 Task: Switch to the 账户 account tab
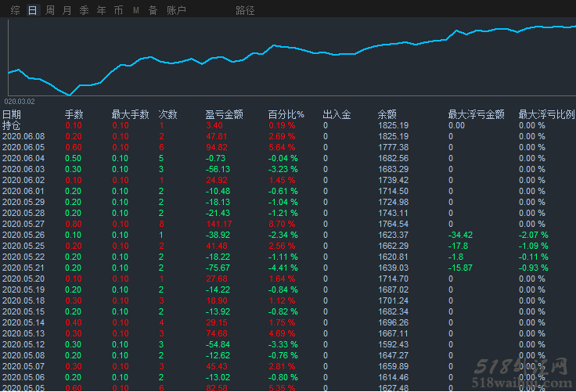click(x=176, y=10)
